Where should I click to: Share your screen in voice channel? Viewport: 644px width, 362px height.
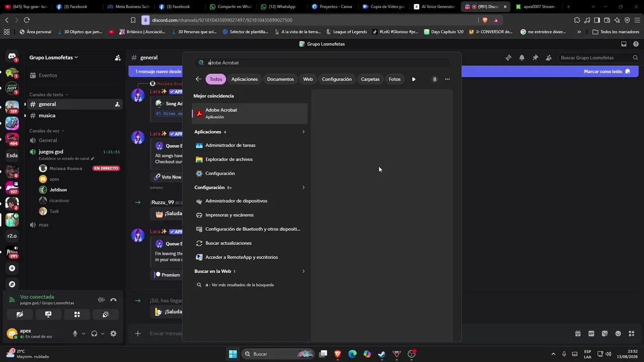48,314
